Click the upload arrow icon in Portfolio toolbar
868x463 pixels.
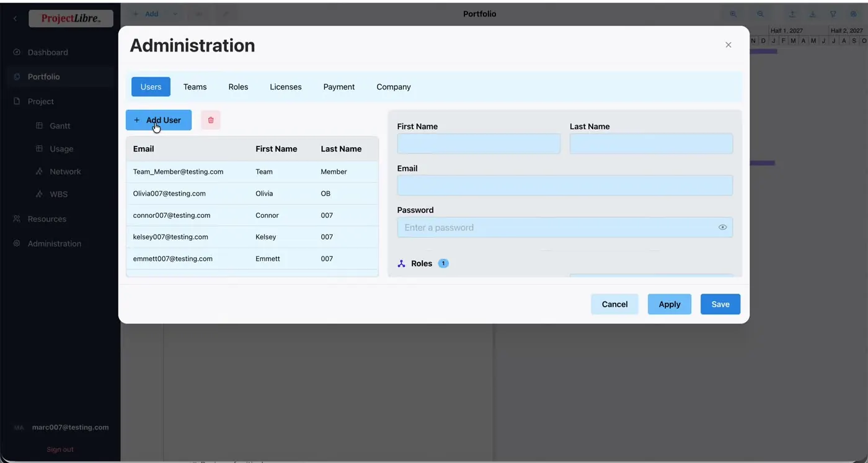[x=792, y=14]
